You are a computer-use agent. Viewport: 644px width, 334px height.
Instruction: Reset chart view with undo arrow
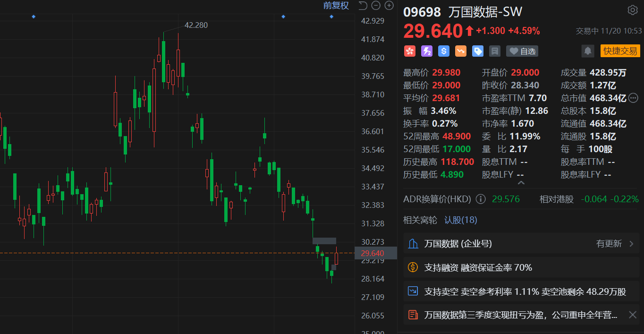tap(363, 6)
